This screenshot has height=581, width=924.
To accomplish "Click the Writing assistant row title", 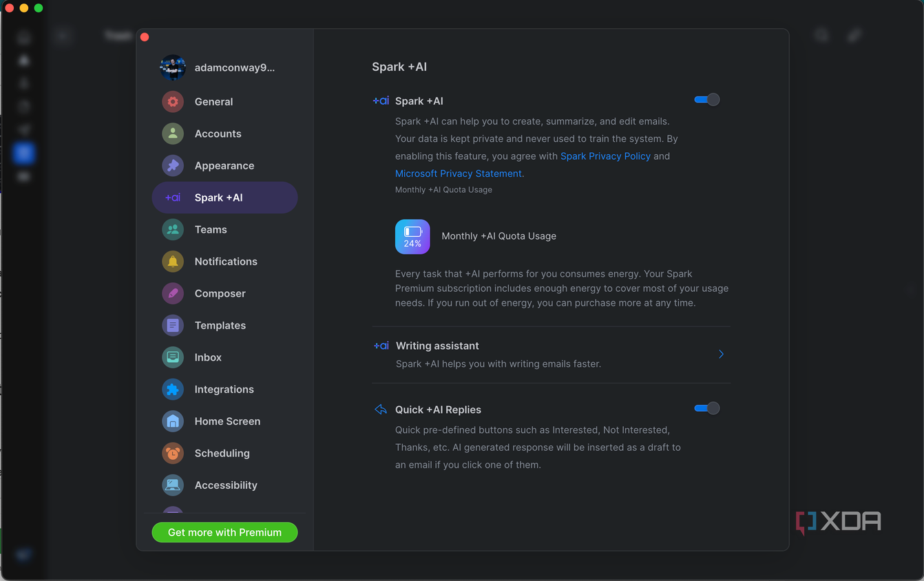I will click(437, 346).
